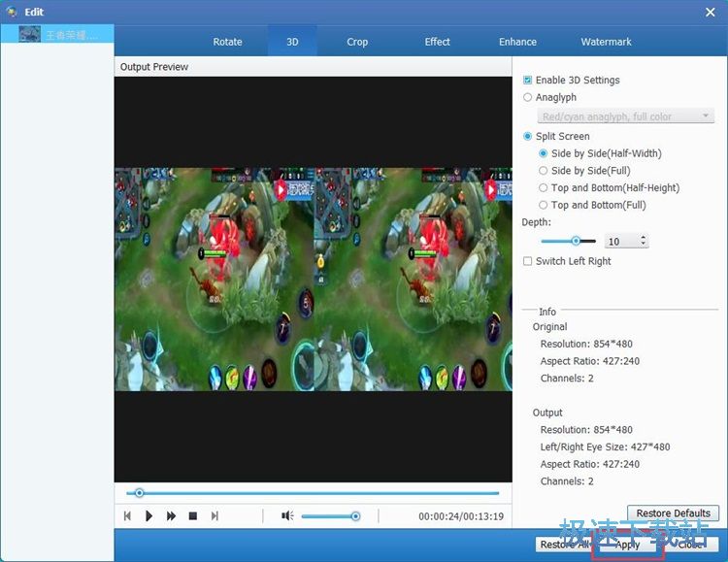Click the output preview video area
728x562 pixels.
click(314, 280)
